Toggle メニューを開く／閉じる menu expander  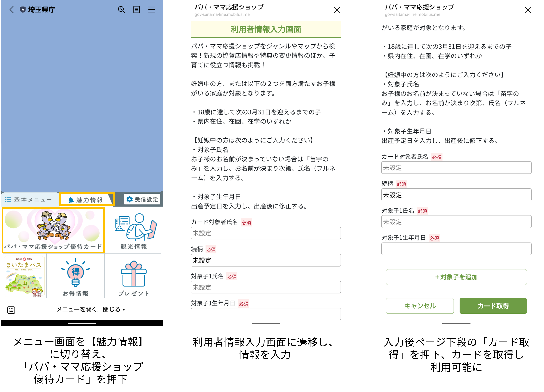[91, 309]
